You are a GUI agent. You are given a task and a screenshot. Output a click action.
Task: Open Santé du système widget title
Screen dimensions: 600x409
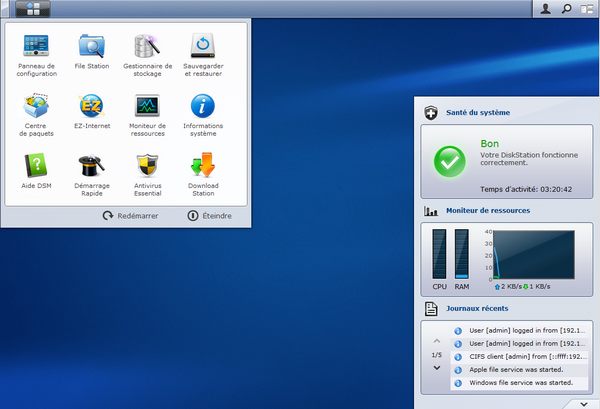click(x=478, y=112)
